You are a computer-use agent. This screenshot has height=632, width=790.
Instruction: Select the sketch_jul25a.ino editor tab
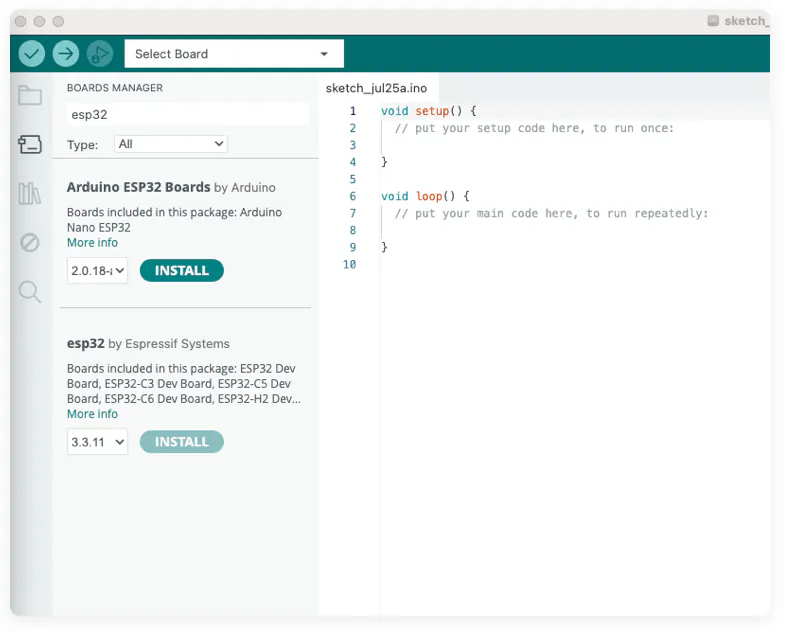[376, 88]
